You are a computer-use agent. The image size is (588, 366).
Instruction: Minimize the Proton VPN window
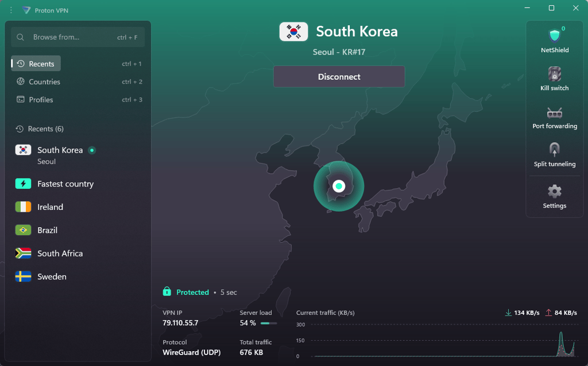click(x=527, y=8)
